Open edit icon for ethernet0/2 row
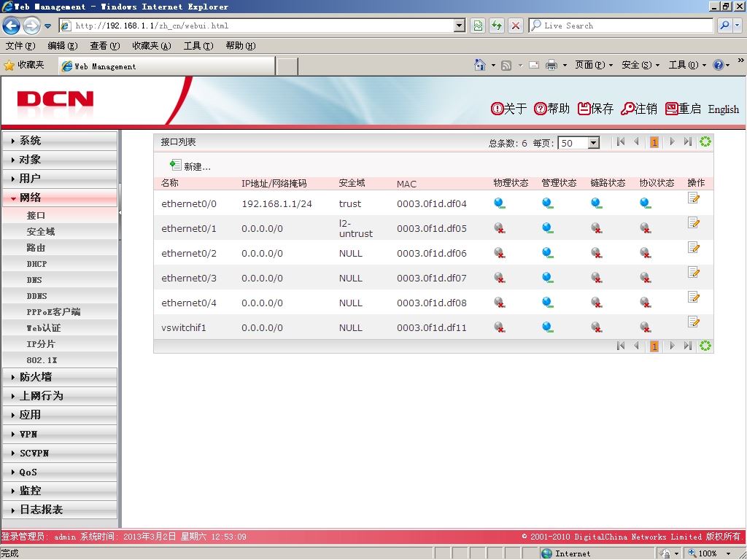747x560 pixels. click(694, 248)
